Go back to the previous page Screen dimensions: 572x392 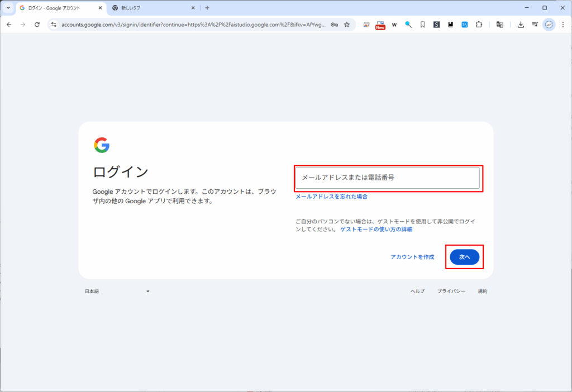9,25
